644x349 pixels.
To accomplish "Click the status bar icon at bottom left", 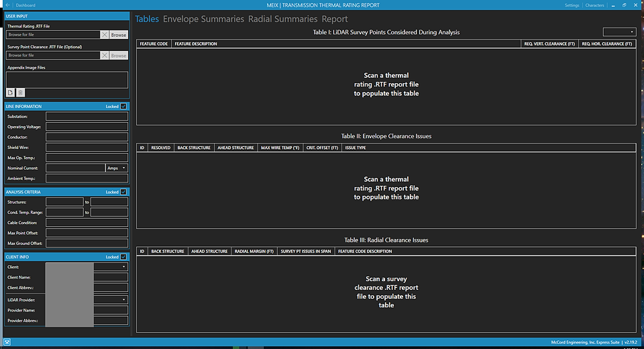I will tap(7, 342).
